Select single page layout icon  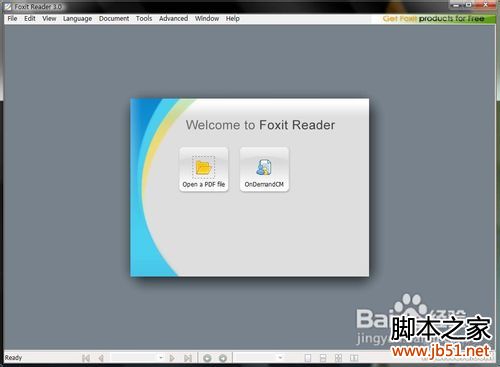tap(308, 358)
